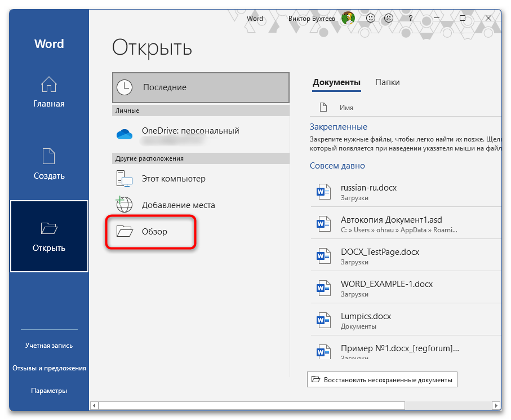Click the user profile avatar picture
The height and width of the screenshot is (420, 511).
(348, 18)
